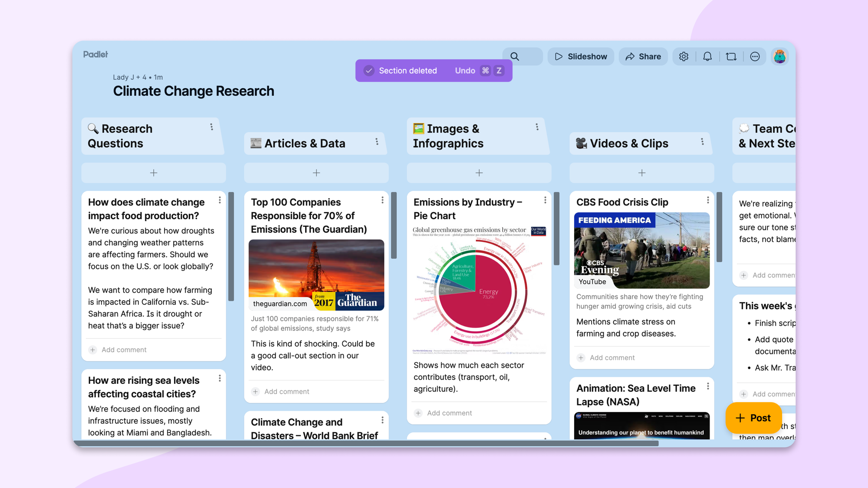Click the checkmark icon in Section deleted toast

click(x=369, y=71)
